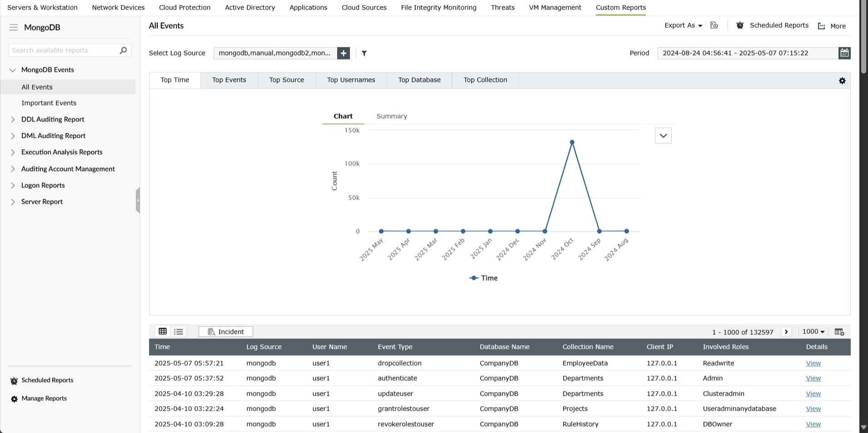
Task: Click the search magnifier icon in sidebar
Action: coord(123,50)
